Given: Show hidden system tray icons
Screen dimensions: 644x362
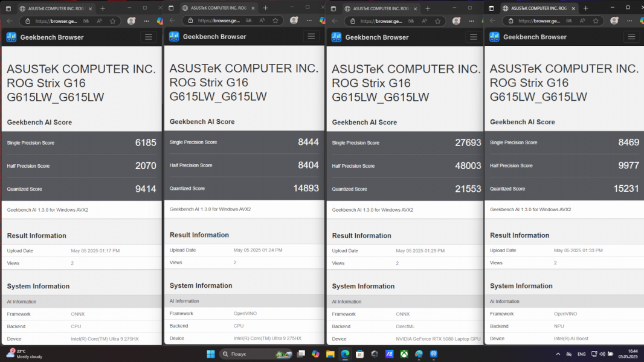Looking at the screenshot, I should (558, 354).
